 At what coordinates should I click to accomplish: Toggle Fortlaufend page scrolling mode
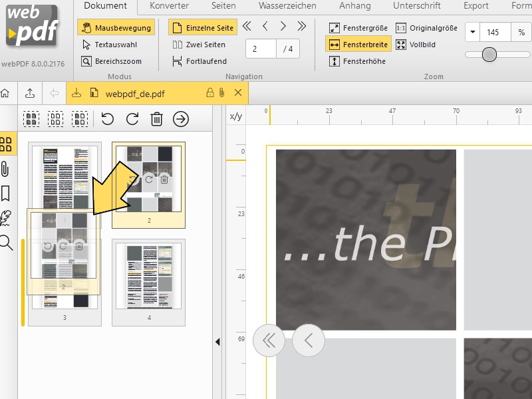click(x=201, y=61)
